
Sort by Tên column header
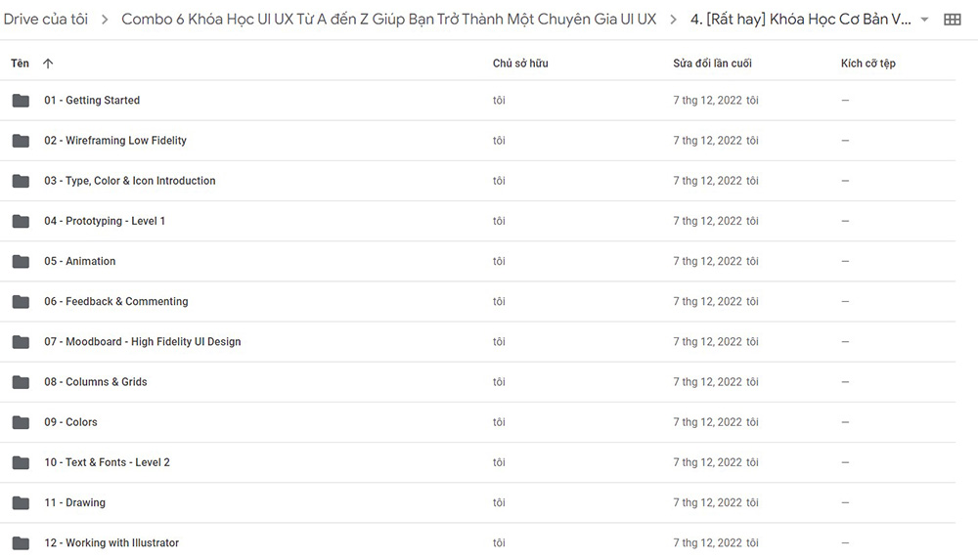pyautogui.click(x=20, y=63)
